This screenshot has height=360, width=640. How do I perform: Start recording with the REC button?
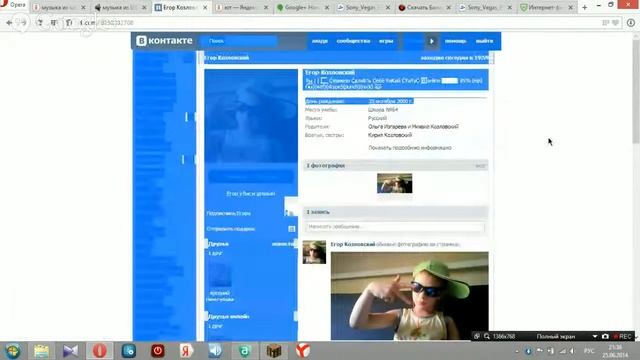(622, 336)
